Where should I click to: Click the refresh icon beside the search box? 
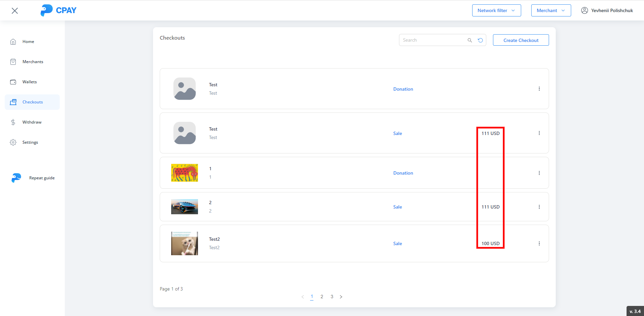pyautogui.click(x=480, y=40)
